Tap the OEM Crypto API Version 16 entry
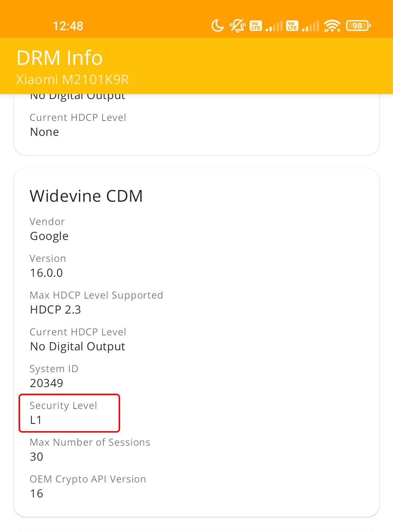This screenshot has width=393, height=532. (88, 486)
